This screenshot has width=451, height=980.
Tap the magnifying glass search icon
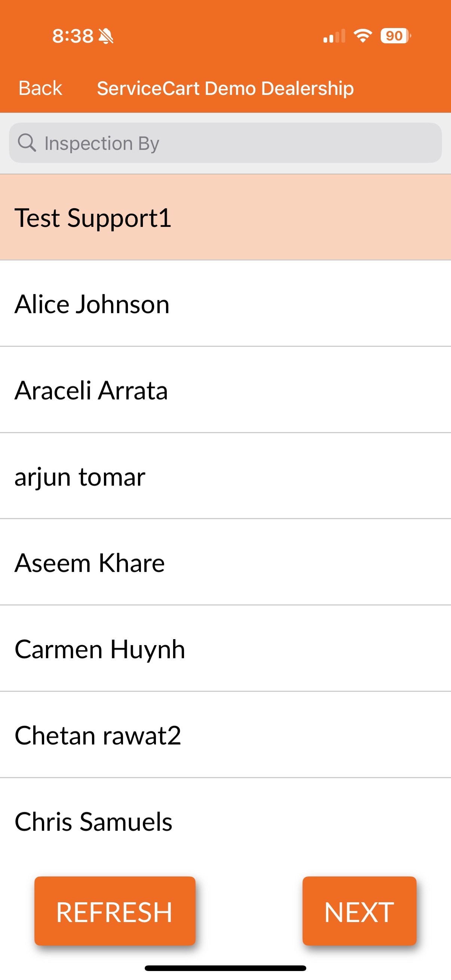tap(27, 143)
